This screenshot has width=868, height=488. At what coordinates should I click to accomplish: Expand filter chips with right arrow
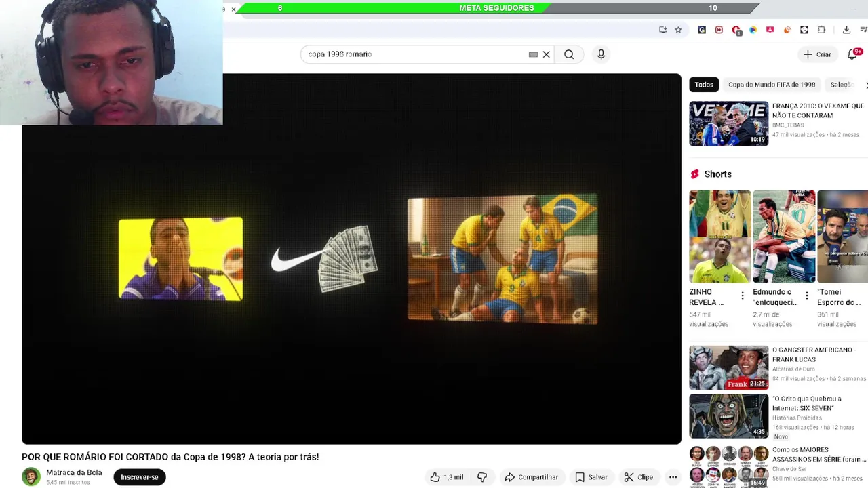click(865, 85)
